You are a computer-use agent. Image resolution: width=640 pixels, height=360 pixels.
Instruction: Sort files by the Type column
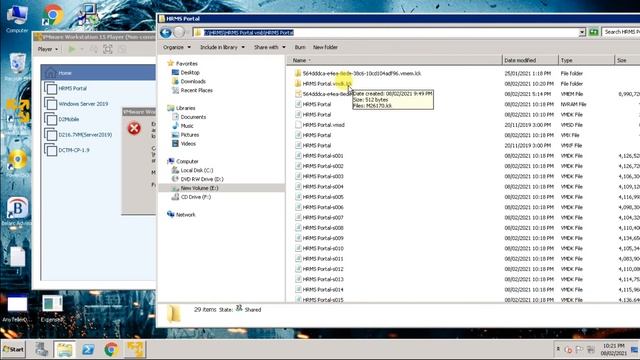point(586,60)
